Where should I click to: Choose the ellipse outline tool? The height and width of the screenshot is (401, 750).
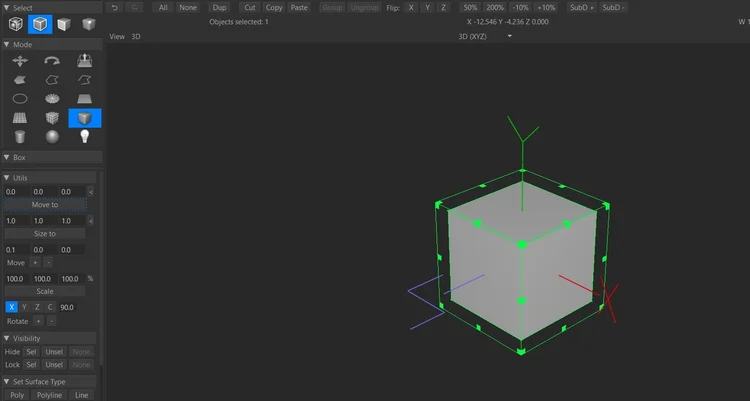point(20,99)
